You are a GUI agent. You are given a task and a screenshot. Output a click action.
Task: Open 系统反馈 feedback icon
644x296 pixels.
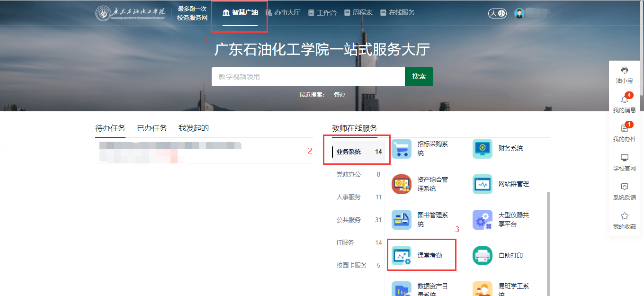(x=624, y=187)
